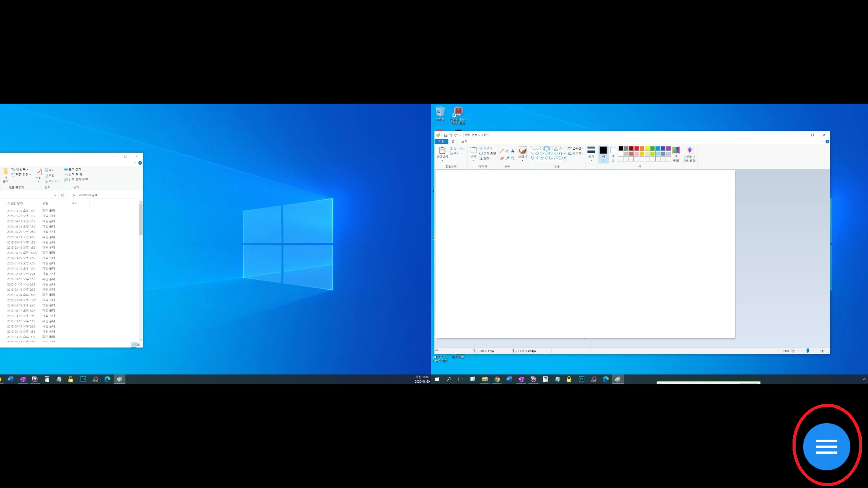Open the File tab in Paint

pyautogui.click(x=441, y=141)
